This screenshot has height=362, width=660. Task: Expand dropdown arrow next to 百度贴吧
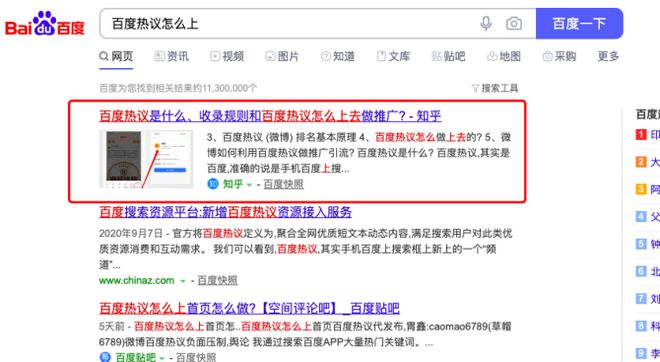click(x=162, y=358)
